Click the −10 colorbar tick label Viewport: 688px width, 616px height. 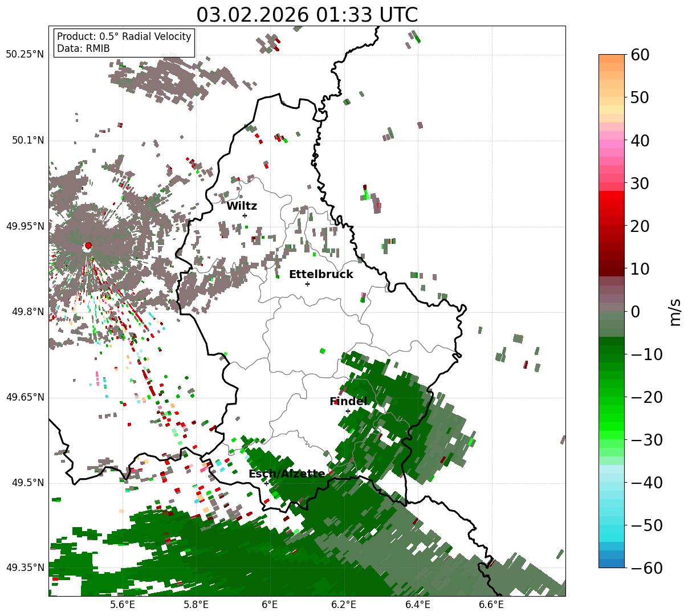[x=646, y=354]
